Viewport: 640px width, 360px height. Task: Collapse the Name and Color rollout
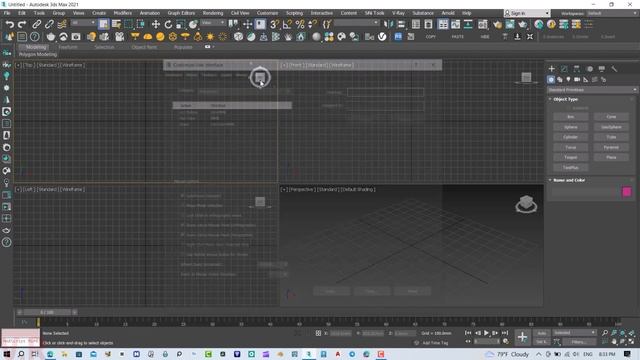569,180
